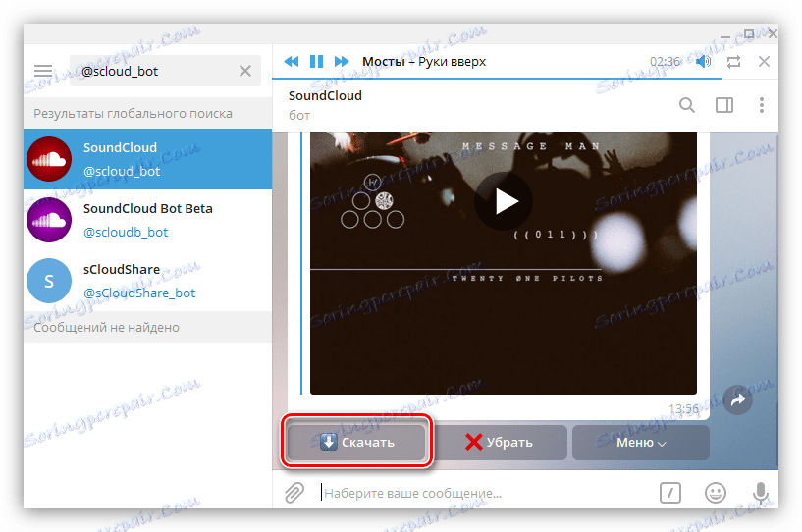Toggle repeat mode in the player
Screen dimensions: 802x532
[x=733, y=62]
